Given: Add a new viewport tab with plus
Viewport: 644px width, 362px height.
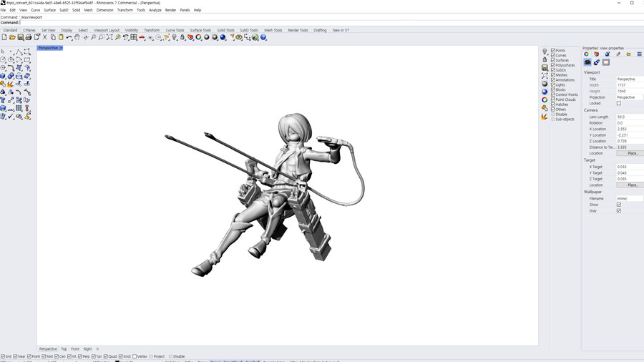Looking at the screenshot, I should (97, 349).
